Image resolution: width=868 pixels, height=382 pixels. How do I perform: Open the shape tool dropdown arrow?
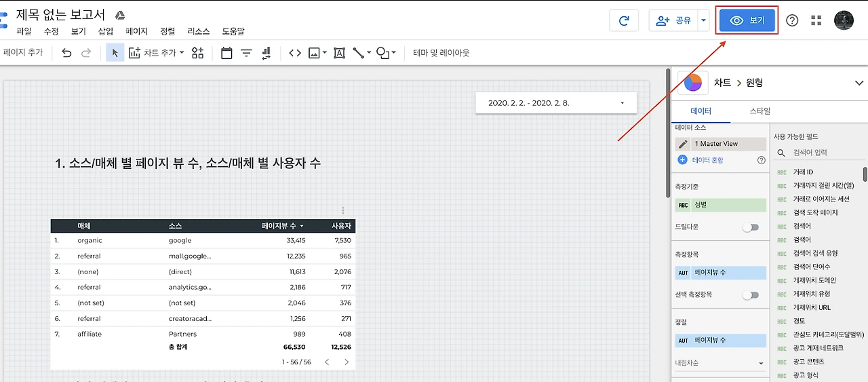tap(394, 53)
